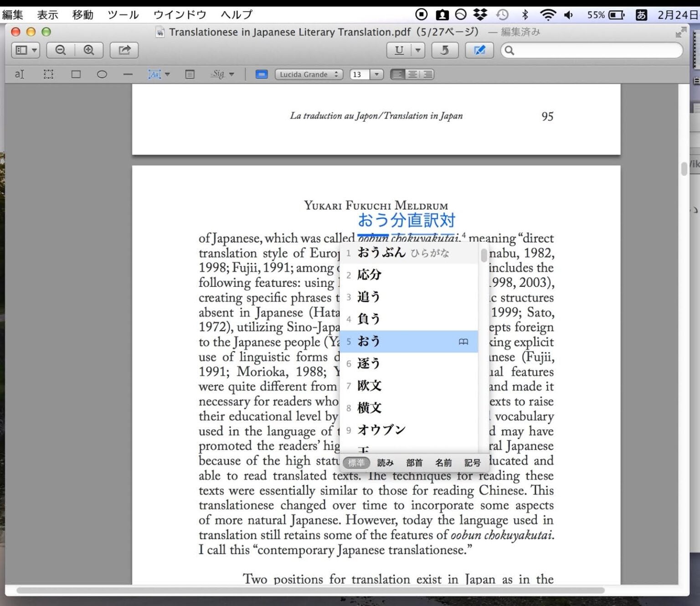Enable center text alignment
700x606 pixels.
pyautogui.click(x=412, y=74)
